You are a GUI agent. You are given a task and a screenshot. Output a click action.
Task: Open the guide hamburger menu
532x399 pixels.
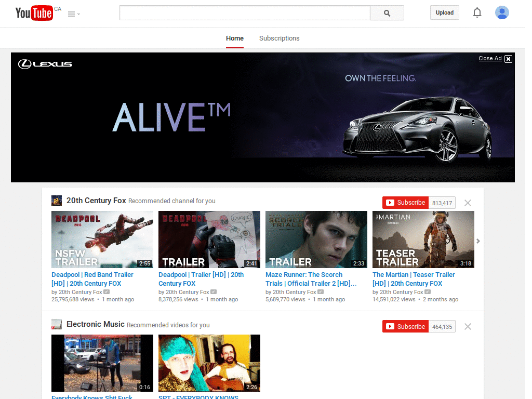coord(74,14)
